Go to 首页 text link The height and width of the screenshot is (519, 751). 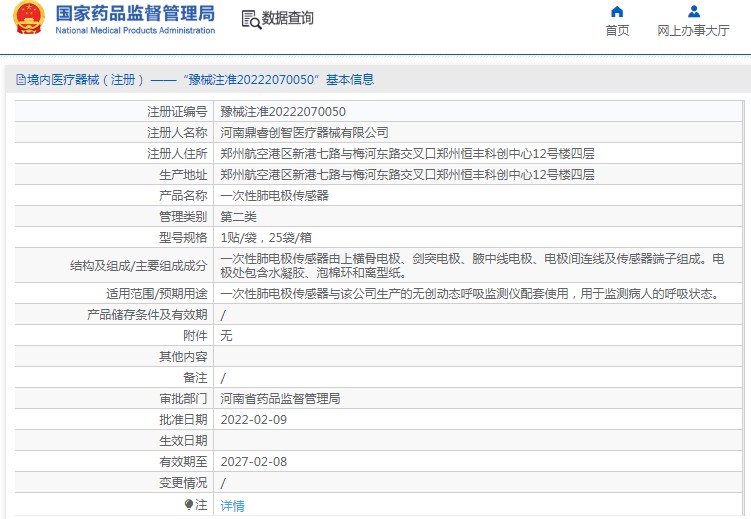tap(617, 31)
